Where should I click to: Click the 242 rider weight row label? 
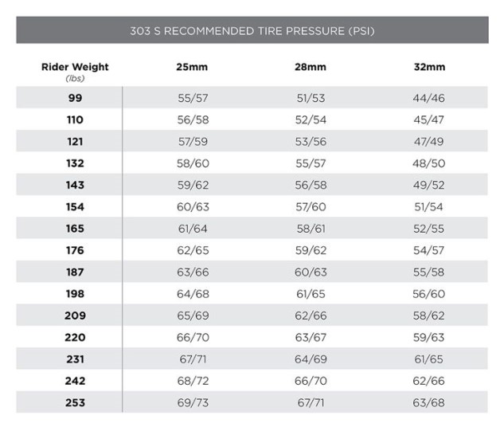[75, 381]
